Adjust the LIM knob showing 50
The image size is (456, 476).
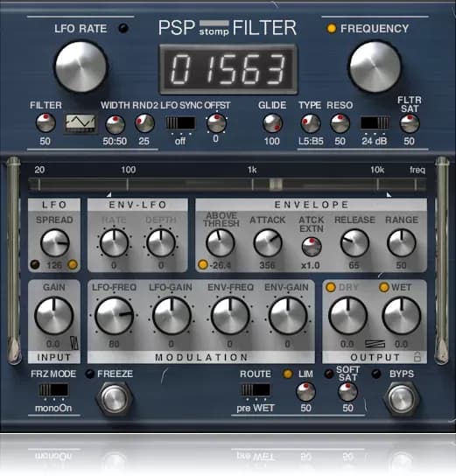tap(305, 392)
